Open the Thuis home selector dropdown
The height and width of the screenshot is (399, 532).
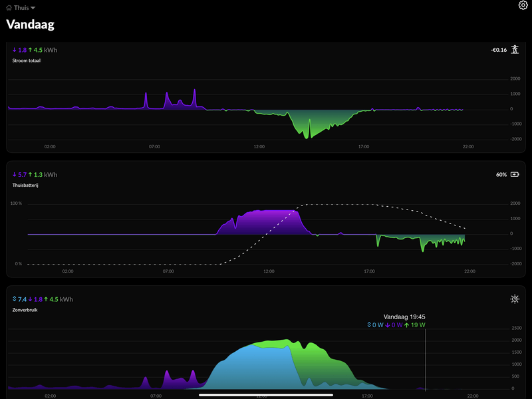pos(21,7)
